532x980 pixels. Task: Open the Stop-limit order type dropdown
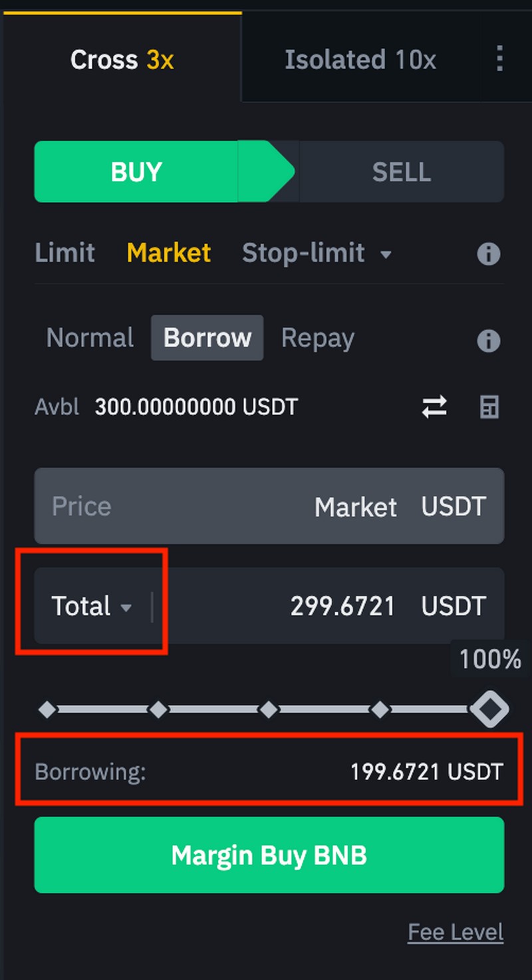pyautogui.click(x=317, y=253)
